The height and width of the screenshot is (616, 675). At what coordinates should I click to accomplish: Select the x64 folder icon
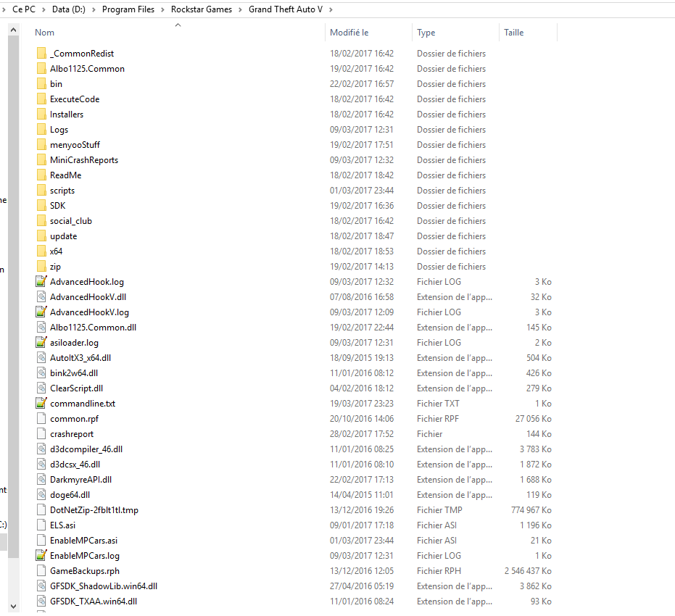[41, 251]
